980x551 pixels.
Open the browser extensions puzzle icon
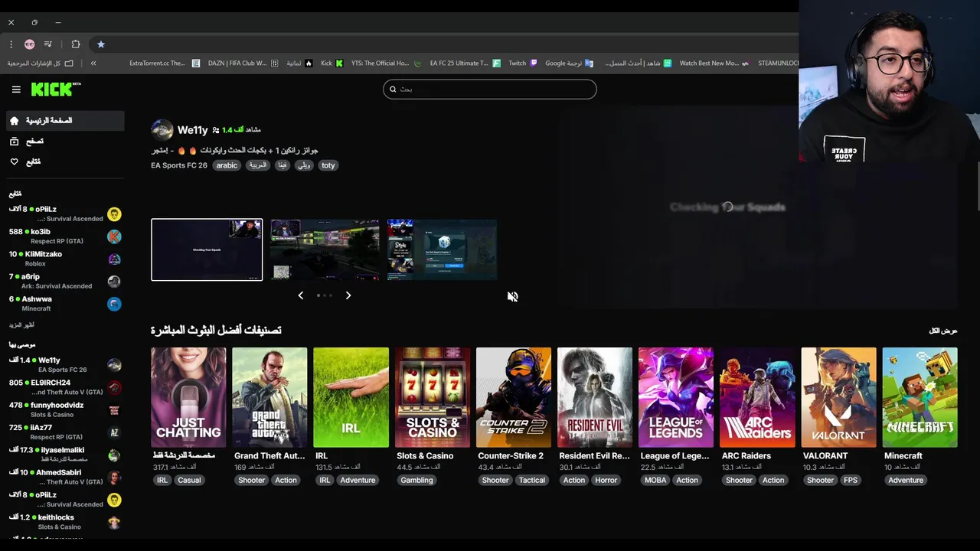tap(76, 44)
